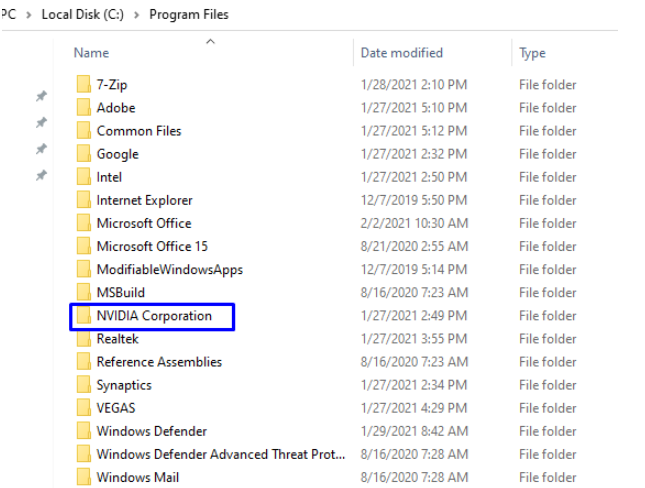The image size is (645, 488).
Task: Click date 1/27/2021 2:49 PM of NVIDIA Corporation
Action: click(414, 316)
